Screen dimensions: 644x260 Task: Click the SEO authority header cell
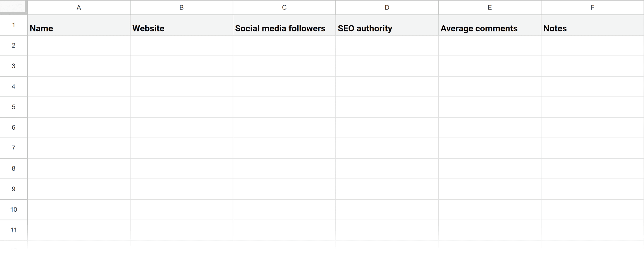pos(386,28)
